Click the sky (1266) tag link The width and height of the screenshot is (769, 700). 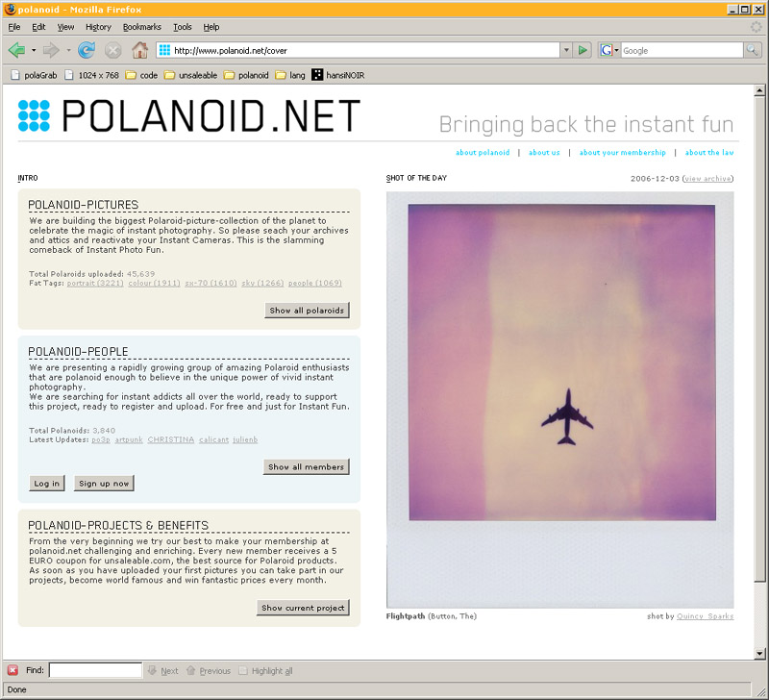[262, 283]
